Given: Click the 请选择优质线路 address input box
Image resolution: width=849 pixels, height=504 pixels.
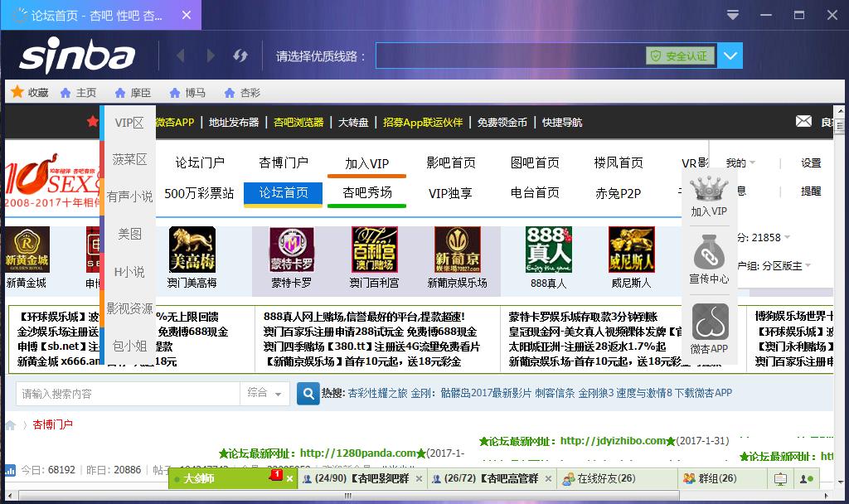Looking at the screenshot, I should click(x=510, y=56).
